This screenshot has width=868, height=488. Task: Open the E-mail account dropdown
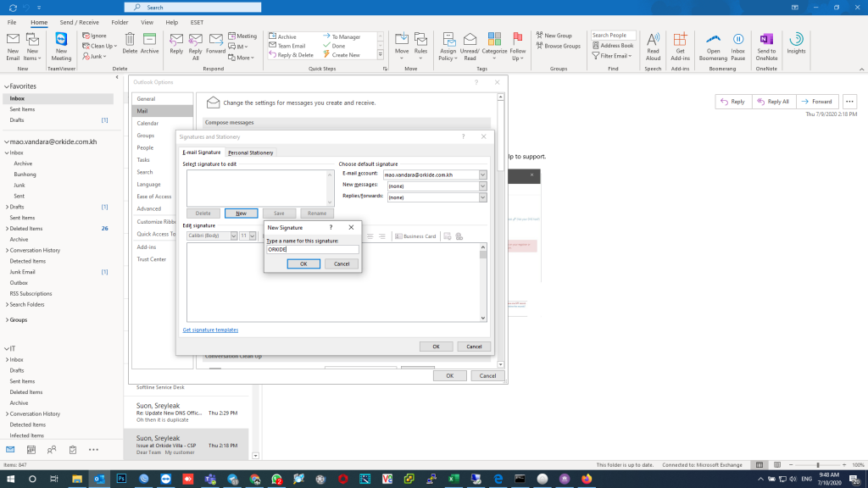pyautogui.click(x=482, y=175)
